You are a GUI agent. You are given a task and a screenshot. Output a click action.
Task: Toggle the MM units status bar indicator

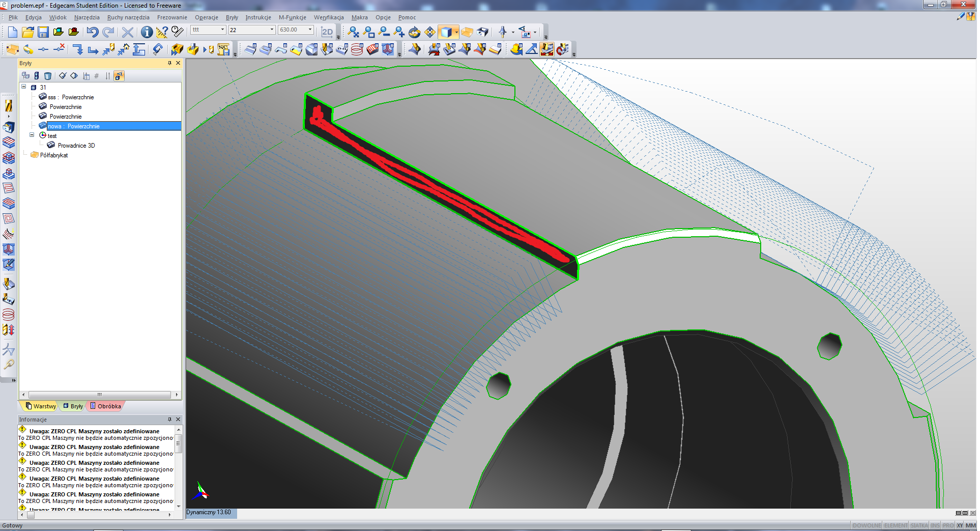(971, 525)
